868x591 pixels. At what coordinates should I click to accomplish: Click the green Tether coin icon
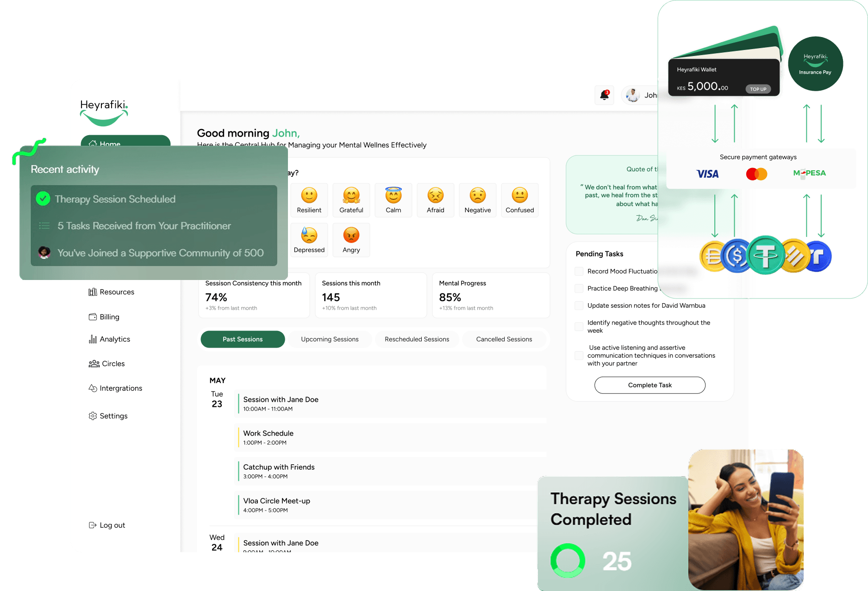pyautogui.click(x=765, y=255)
